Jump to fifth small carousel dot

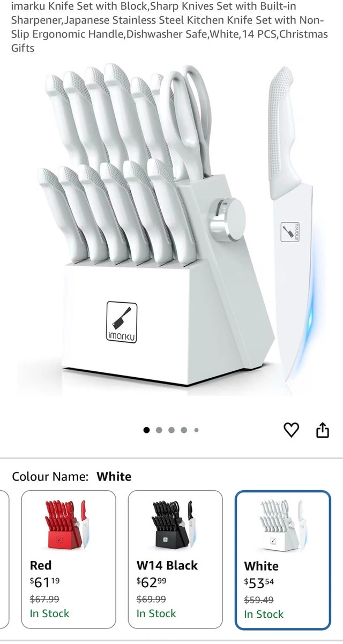click(196, 430)
